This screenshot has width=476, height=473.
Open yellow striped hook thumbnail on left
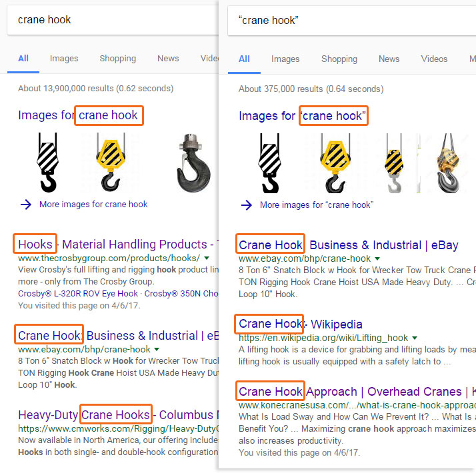tap(111, 163)
